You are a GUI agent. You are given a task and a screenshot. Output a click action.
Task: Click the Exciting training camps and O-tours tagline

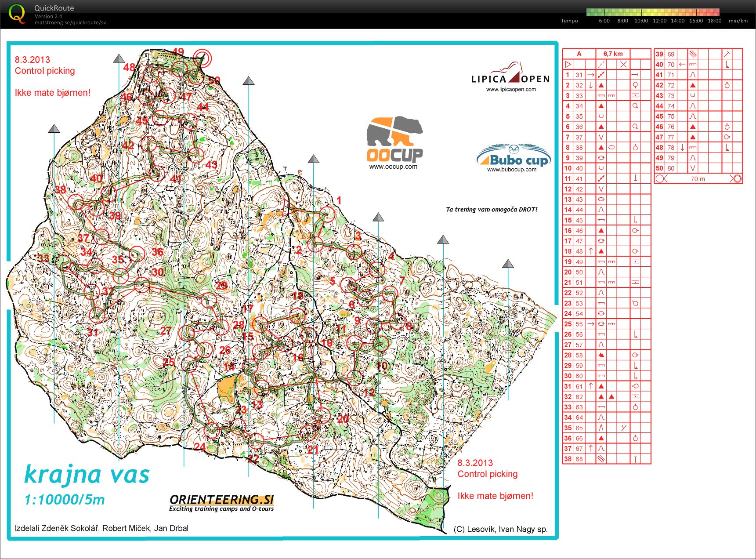[x=221, y=509]
